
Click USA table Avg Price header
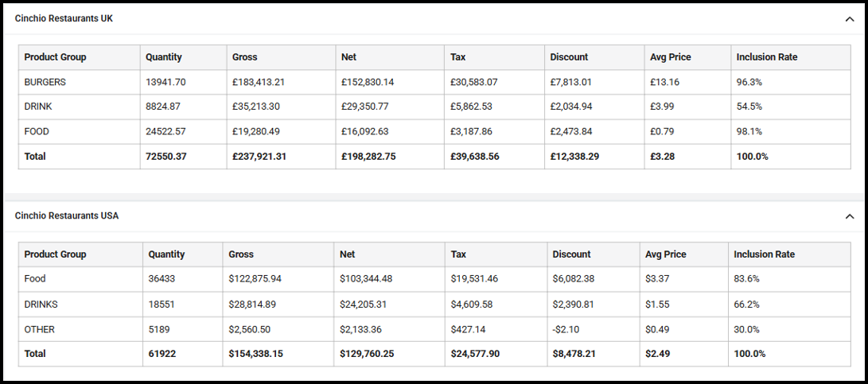point(665,254)
